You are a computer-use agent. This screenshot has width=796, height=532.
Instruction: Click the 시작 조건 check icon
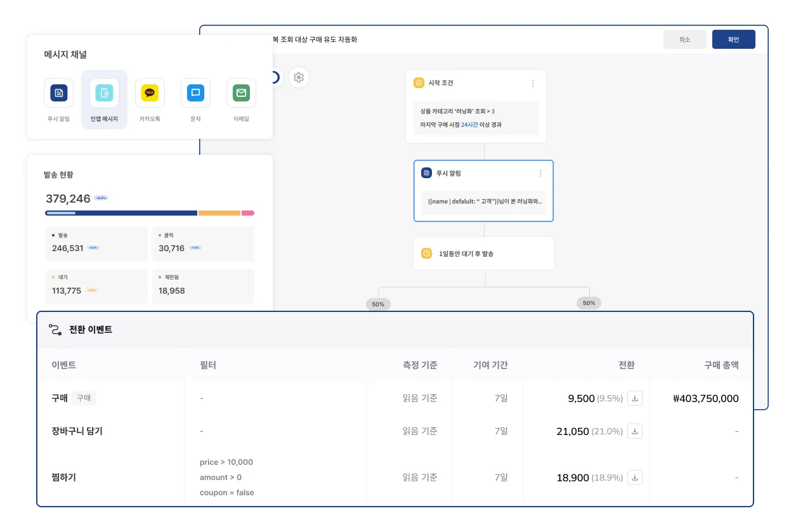click(x=419, y=83)
